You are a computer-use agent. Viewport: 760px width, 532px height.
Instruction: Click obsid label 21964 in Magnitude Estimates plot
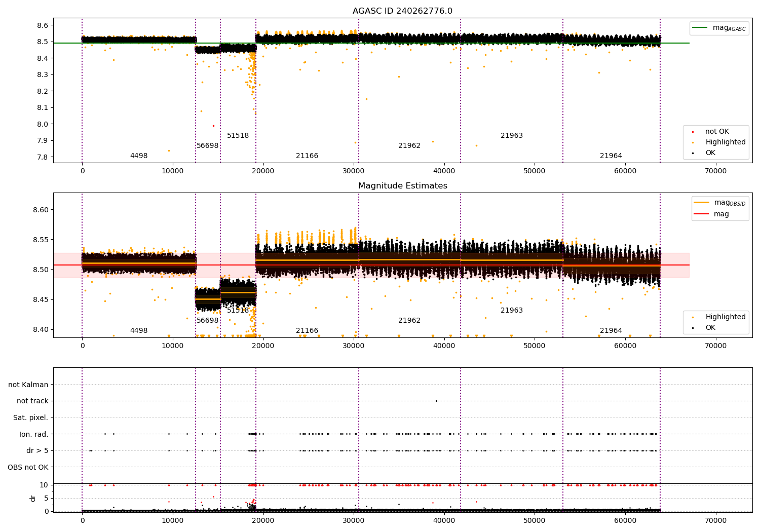(x=611, y=331)
